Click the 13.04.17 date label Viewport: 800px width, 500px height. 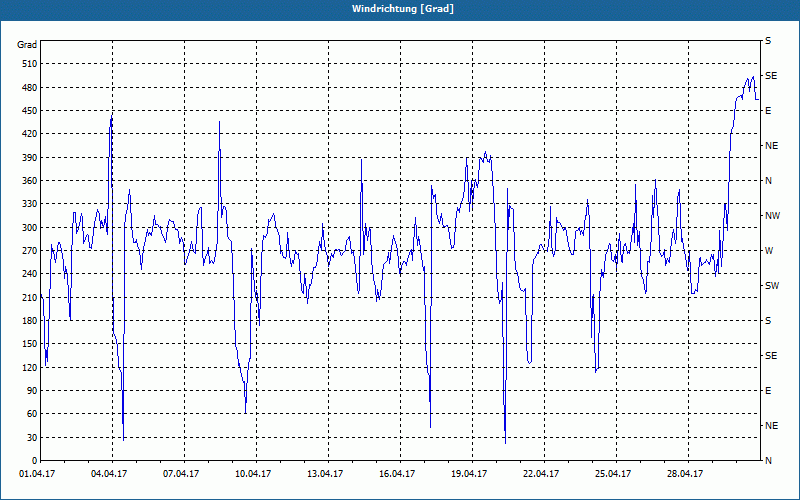coord(325,474)
